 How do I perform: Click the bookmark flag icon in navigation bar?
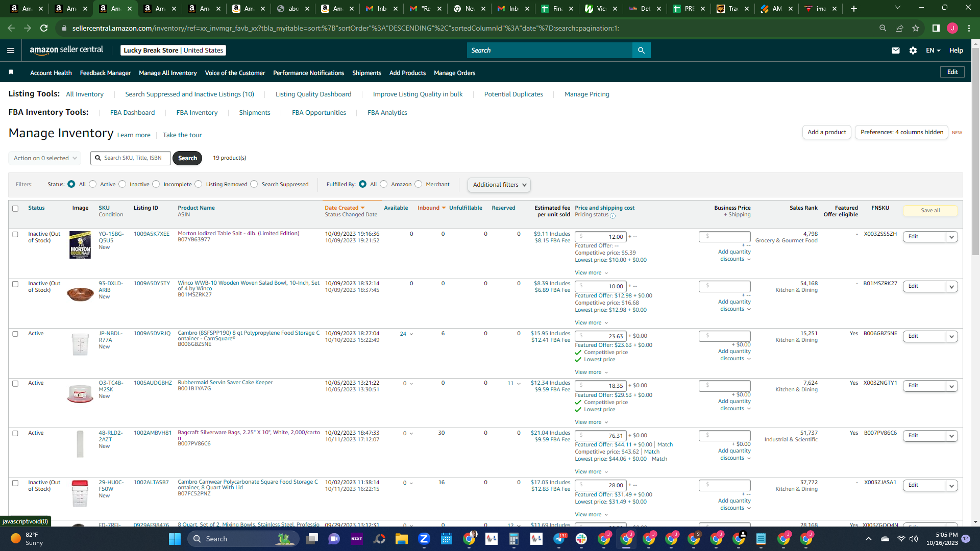coord(11,72)
